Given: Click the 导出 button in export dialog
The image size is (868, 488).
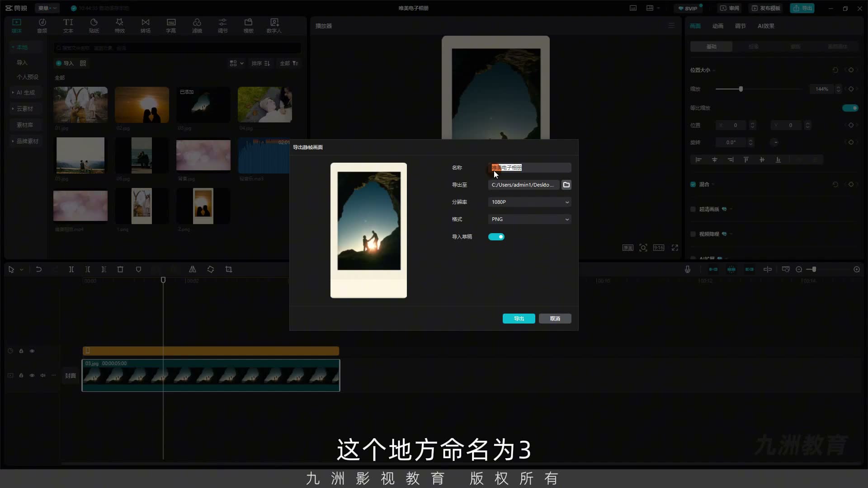Looking at the screenshot, I should click(519, 319).
